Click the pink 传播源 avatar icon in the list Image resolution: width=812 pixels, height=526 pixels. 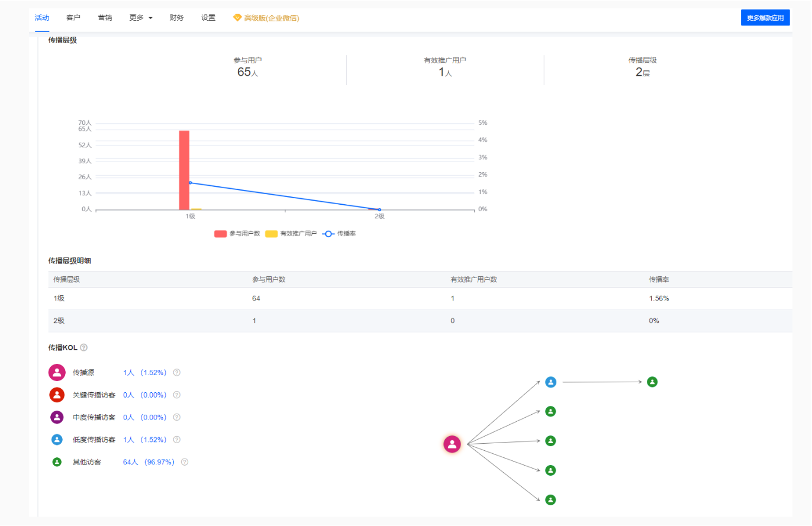(x=57, y=373)
